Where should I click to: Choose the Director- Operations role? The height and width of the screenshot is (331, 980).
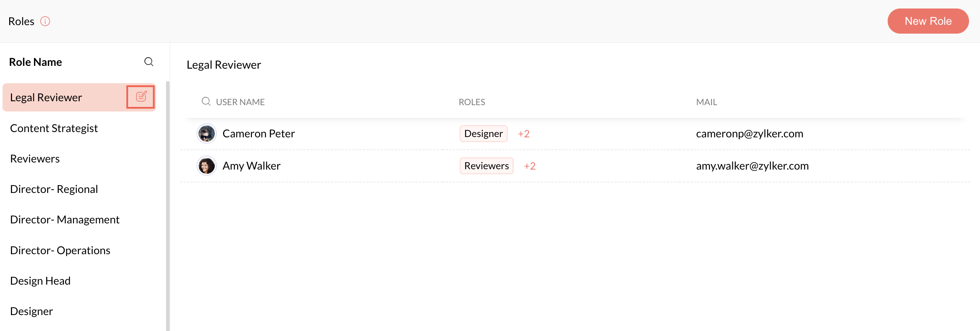pyautogui.click(x=60, y=250)
